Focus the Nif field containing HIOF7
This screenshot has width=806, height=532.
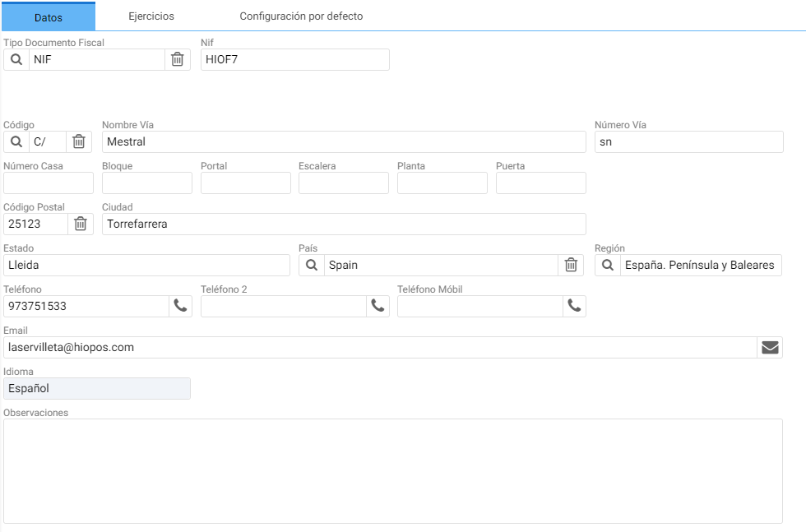tap(295, 60)
